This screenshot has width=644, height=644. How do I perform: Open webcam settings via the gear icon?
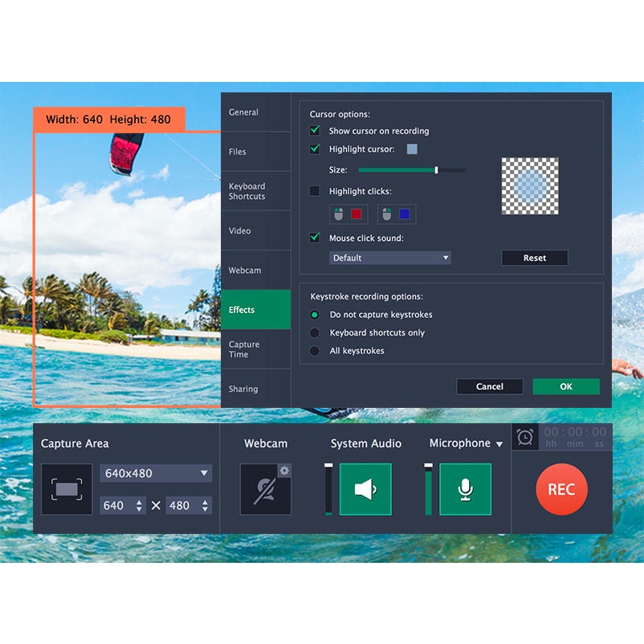click(x=284, y=471)
